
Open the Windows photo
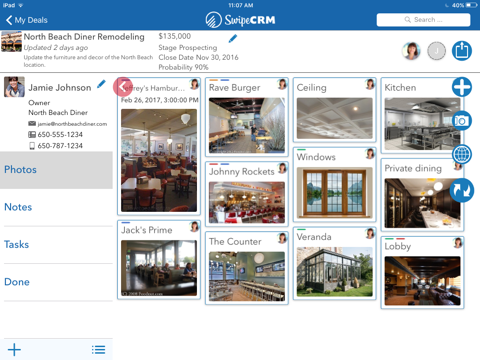335,192
